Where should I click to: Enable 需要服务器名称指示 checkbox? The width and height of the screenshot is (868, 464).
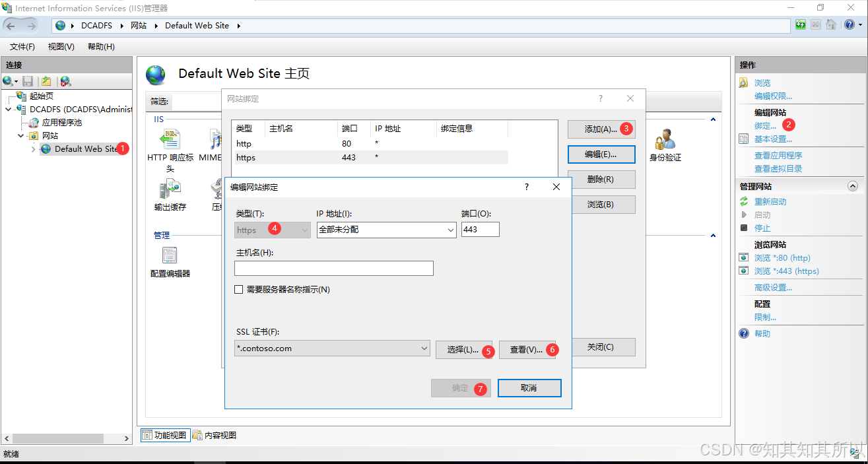(x=239, y=290)
